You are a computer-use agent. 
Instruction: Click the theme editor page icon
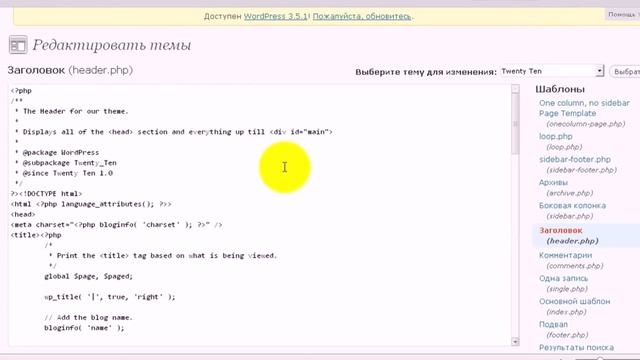coord(18,45)
